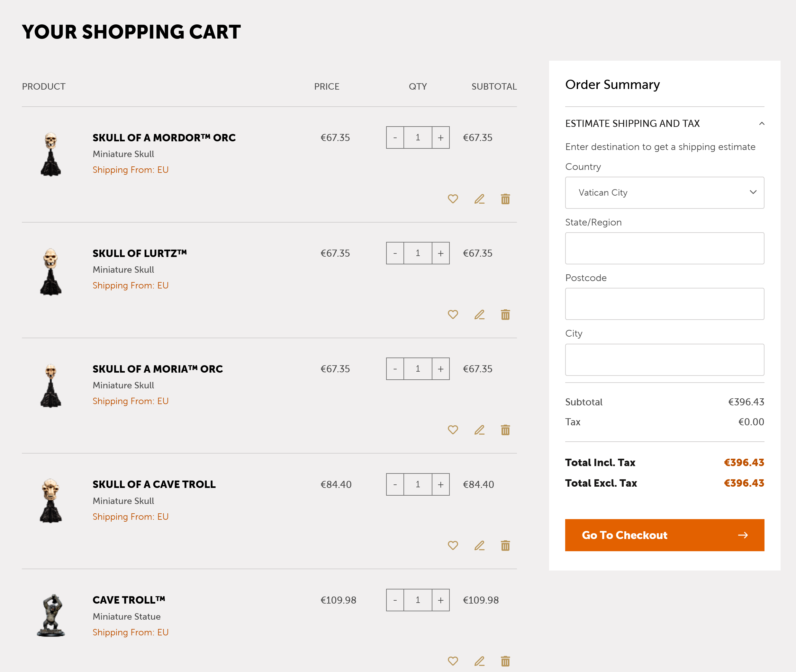Increase quantity of Cave Troll statue
The width and height of the screenshot is (796, 672).
(x=440, y=600)
